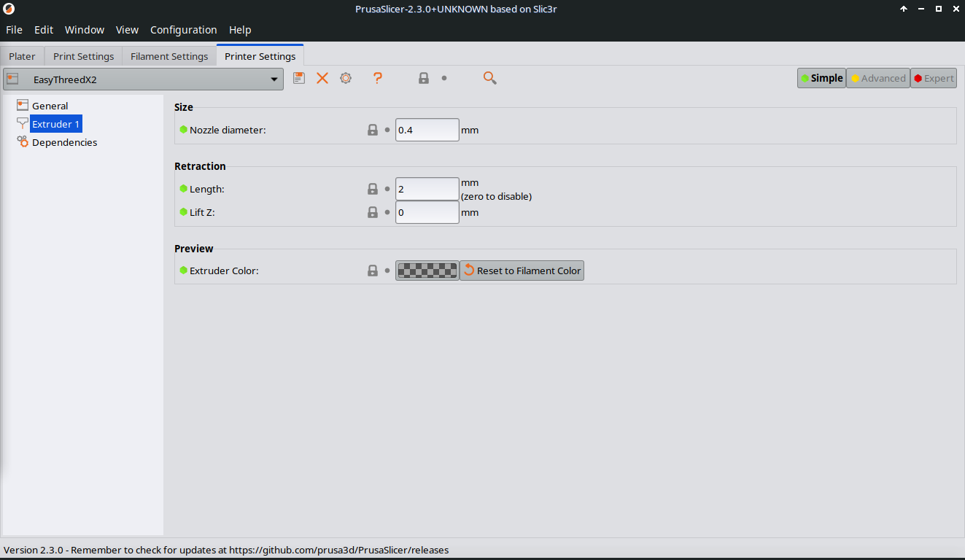The width and height of the screenshot is (965, 560).
Task: Enable Expert mode
Action: tap(934, 78)
